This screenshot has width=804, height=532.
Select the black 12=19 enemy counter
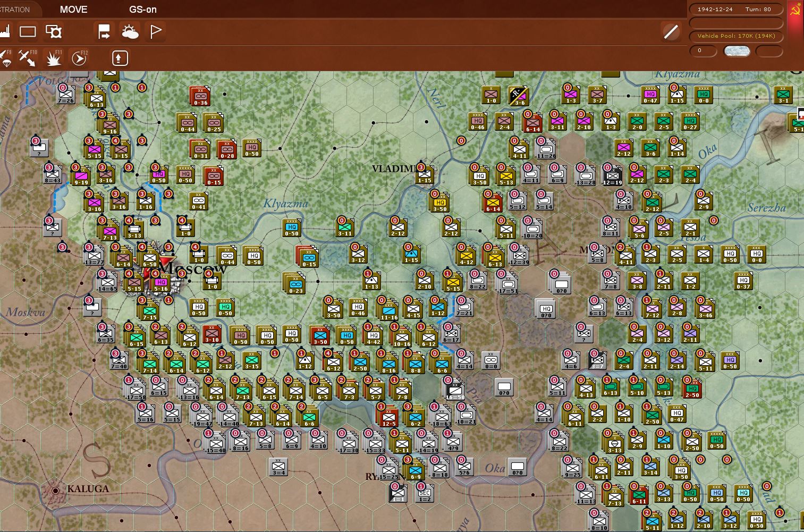coord(612,175)
